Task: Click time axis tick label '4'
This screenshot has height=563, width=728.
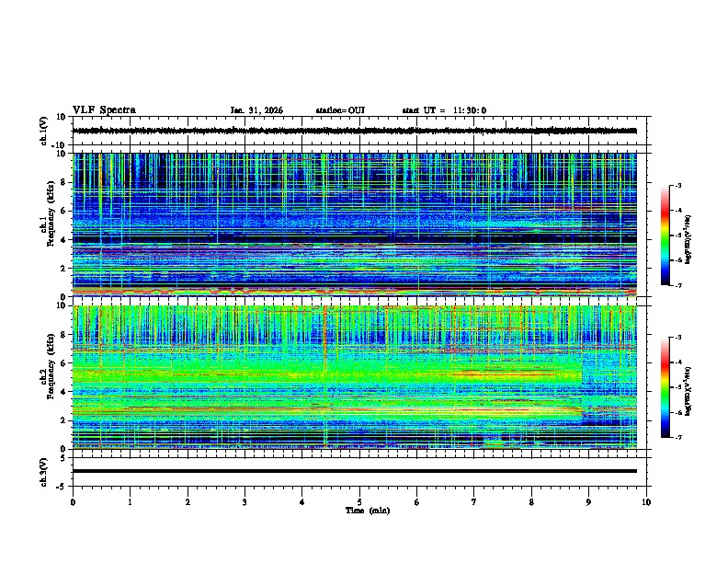Action: [302, 502]
